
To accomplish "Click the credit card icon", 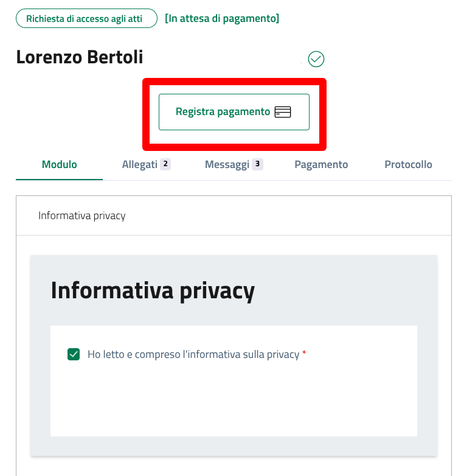I will click(283, 112).
